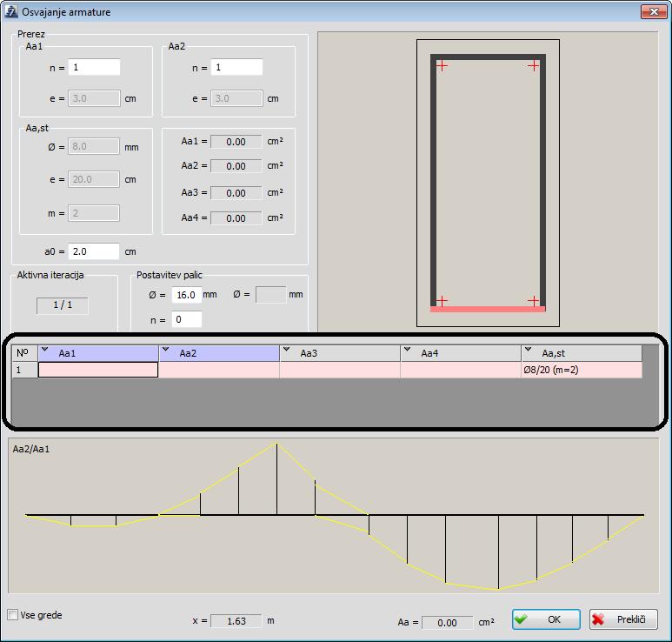
Task: Click the Ø8/20 (m=2) cell
Action: (x=582, y=370)
